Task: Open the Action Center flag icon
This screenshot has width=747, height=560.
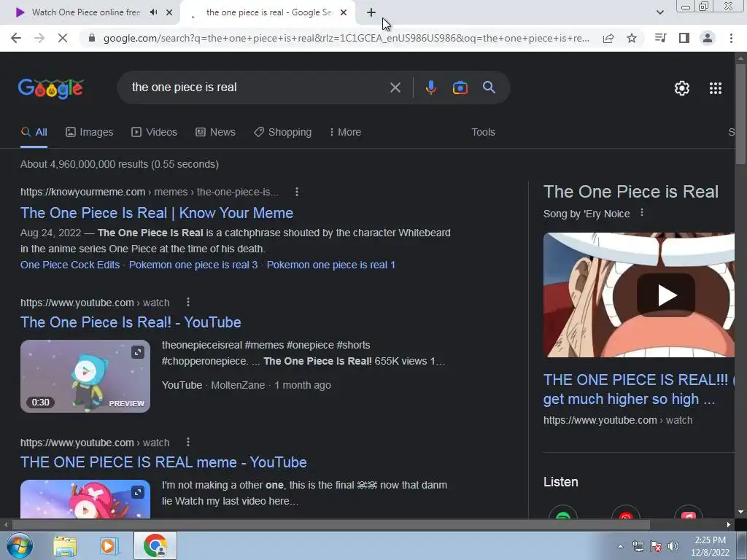Action: [x=656, y=546]
